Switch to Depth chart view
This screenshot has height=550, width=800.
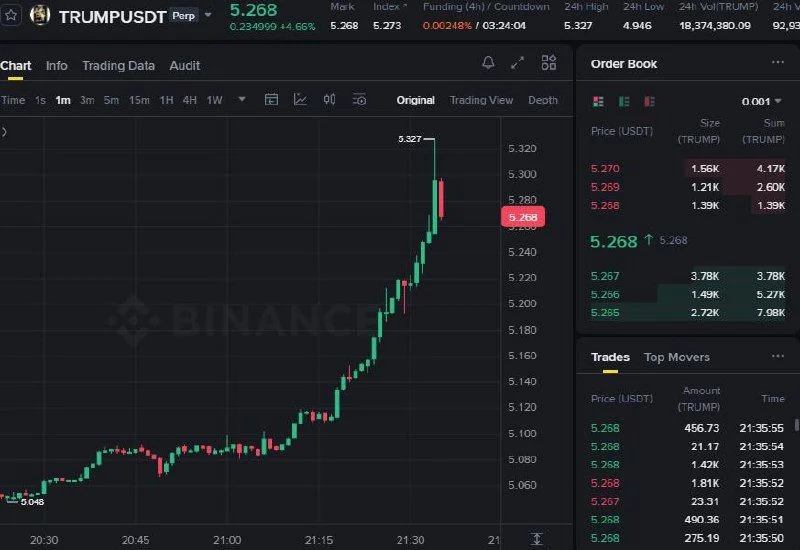[x=543, y=100]
